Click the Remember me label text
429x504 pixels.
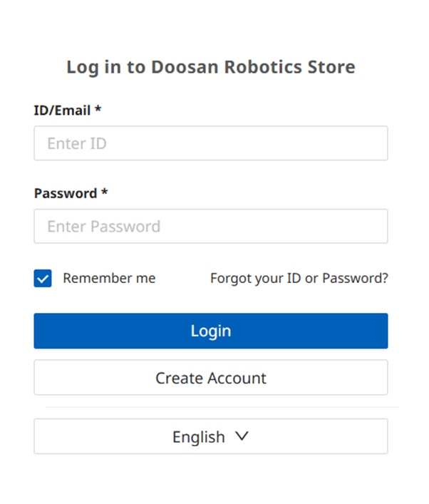pos(109,278)
